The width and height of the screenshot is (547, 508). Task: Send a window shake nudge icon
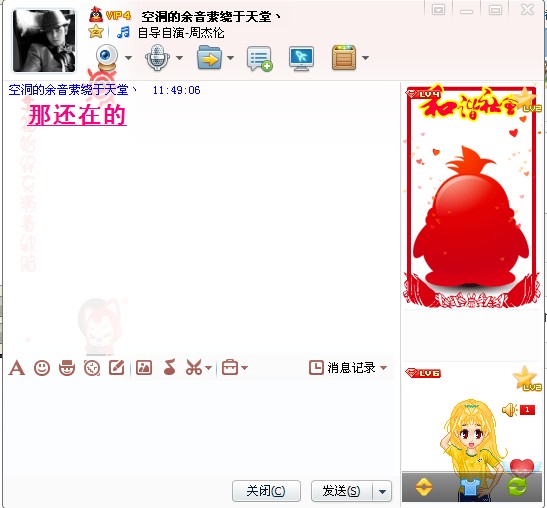(92, 368)
